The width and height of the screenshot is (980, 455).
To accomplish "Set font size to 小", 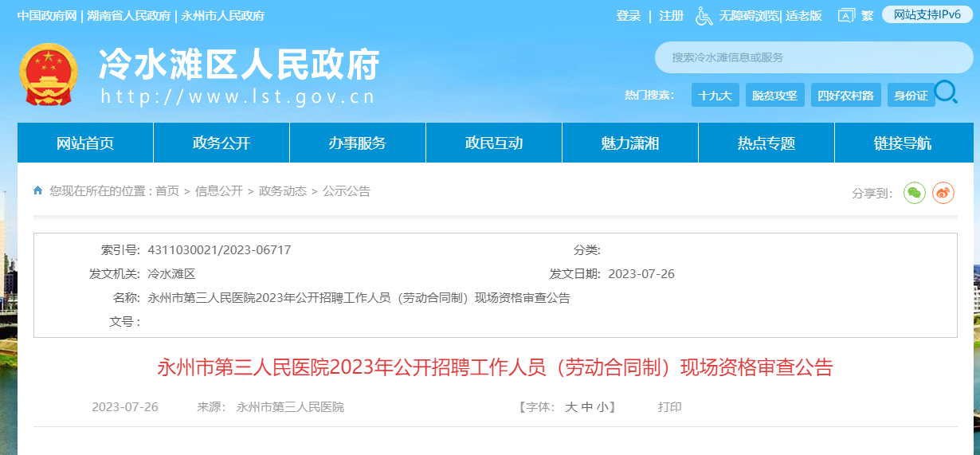I will click(x=603, y=407).
